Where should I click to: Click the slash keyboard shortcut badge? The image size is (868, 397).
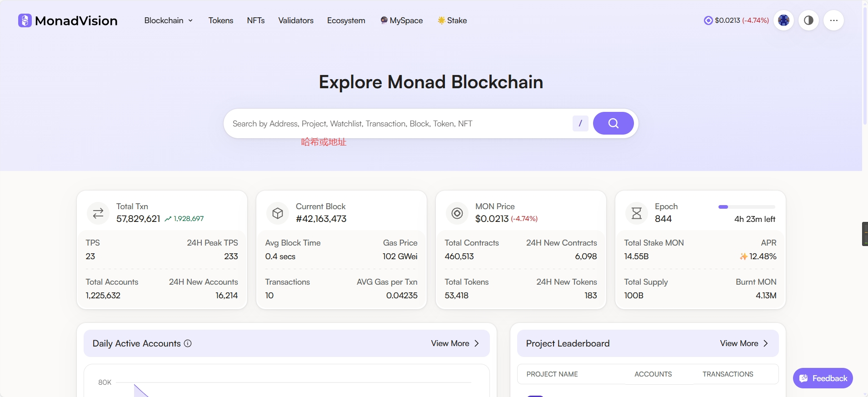(x=580, y=123)
